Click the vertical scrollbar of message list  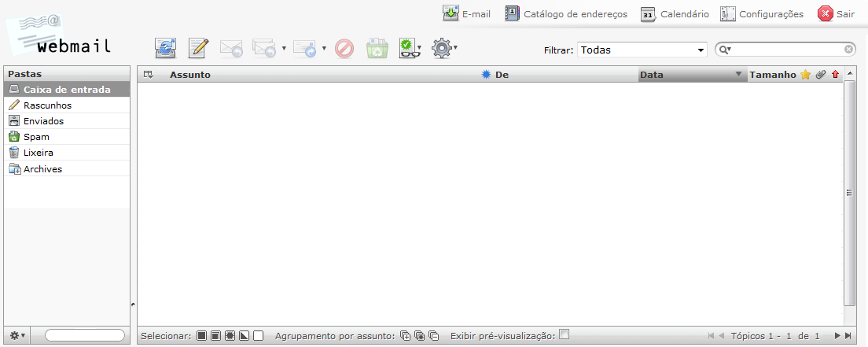pos(849,192)
